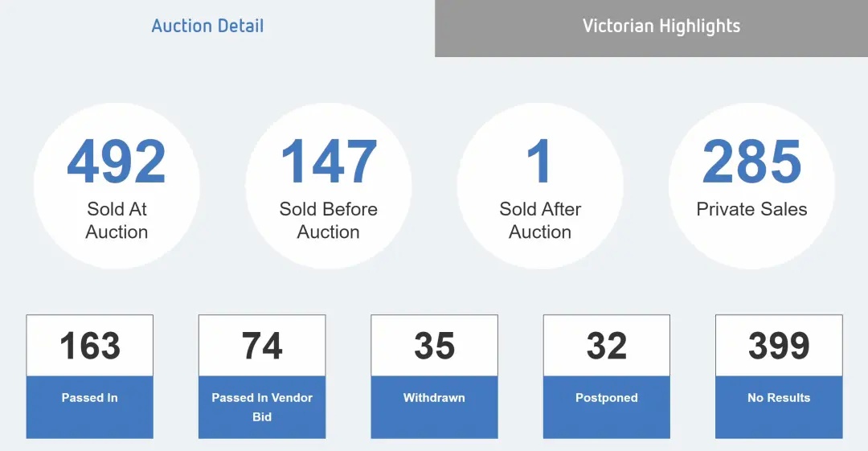Click the 163 Passed In card

pyautogui.click(x=90, y=377)
